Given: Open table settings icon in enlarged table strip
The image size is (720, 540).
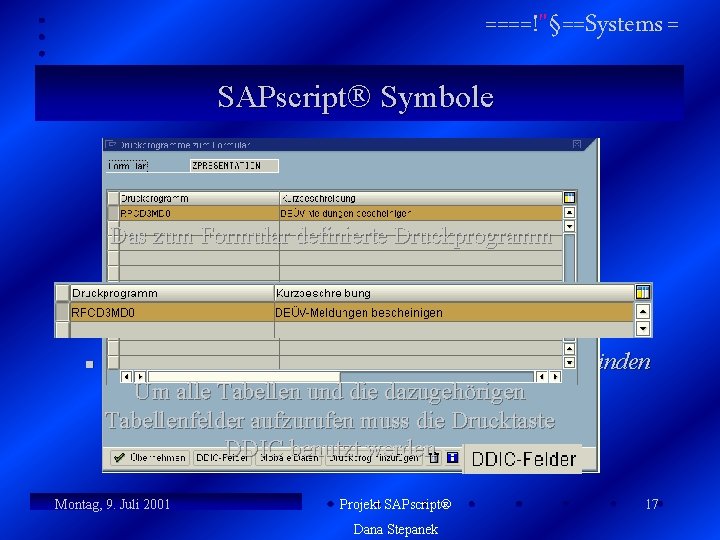Looking at the screenshot, I should [642, 292].
